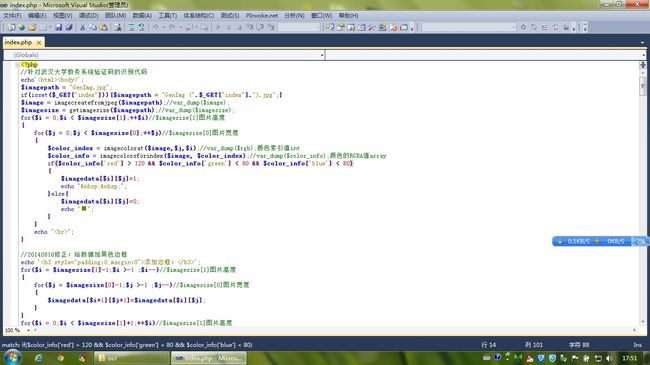This screenshot has width=650, height=365.
Task: Click the line '$imagepath = "GenImg.jpg";'
Action: click(x=66, y=87)
